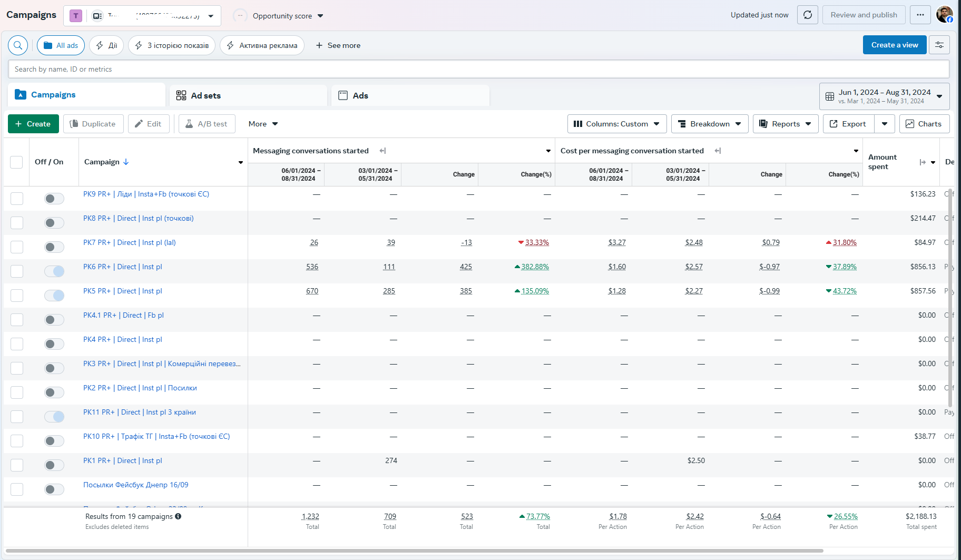Click the Opportunity score indicator circle

click(240, 16)
